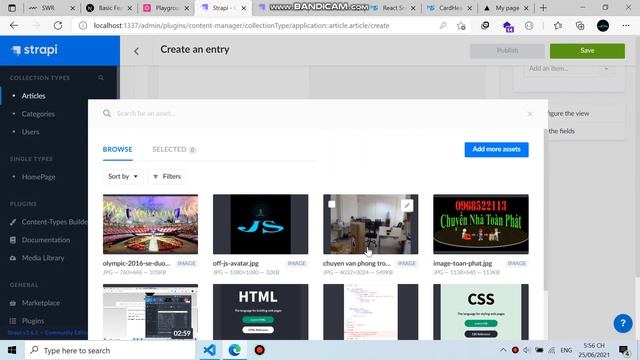The width and height of the screenshot is (640, 360).
Task: Open Documentation in the sidebar
Action: tap(46, 240)
